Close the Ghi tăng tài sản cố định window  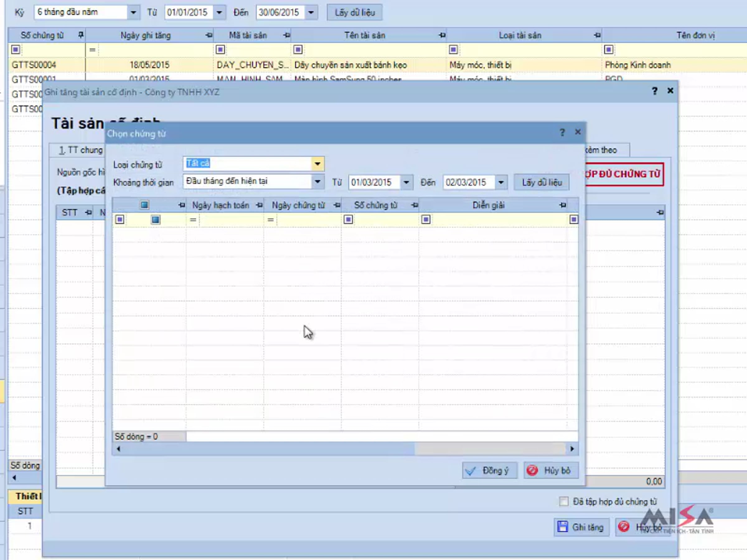(x=670, y=91)
